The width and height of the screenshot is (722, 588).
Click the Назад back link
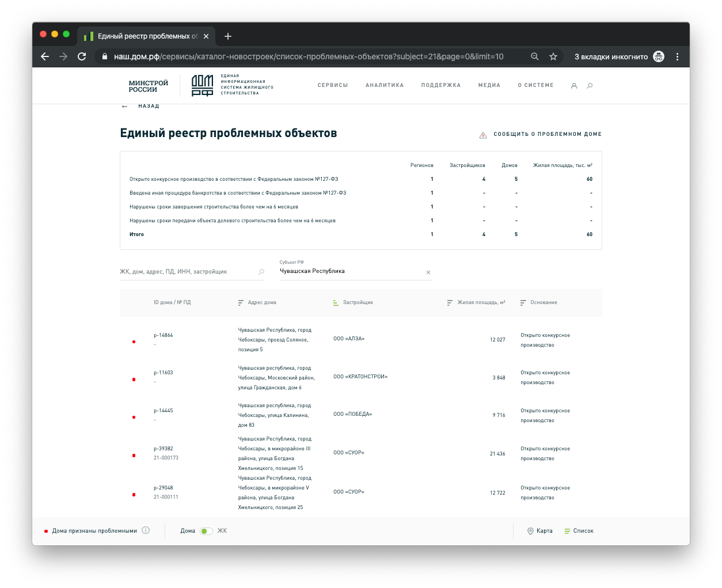pyautogui.click(x=141, y=106)
